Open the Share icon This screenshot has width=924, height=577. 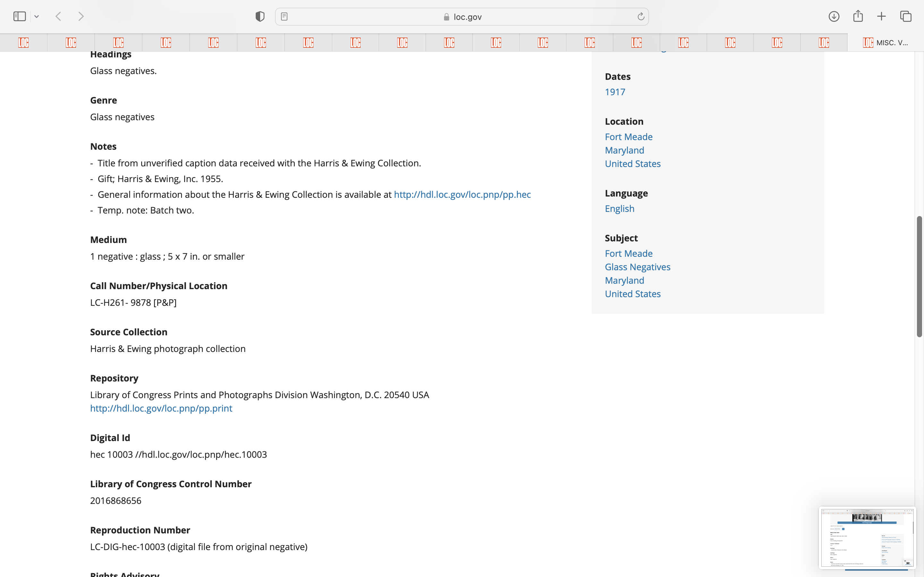858,16
